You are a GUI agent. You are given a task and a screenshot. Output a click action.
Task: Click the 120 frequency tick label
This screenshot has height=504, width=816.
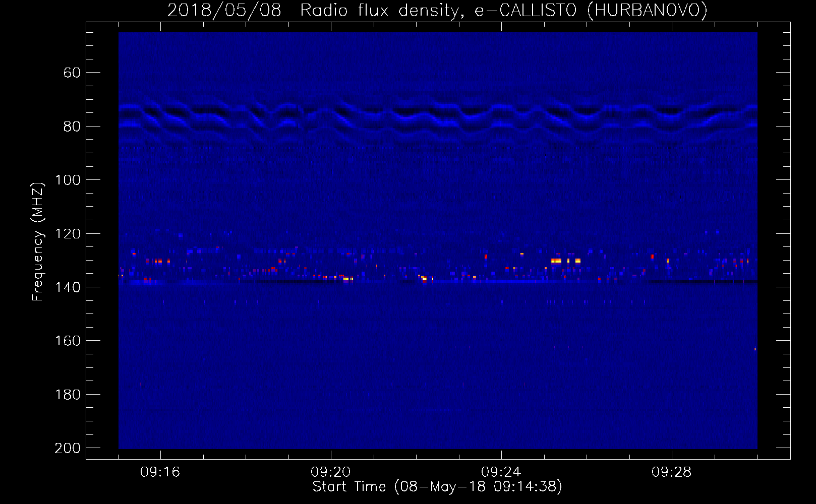pyautogui.click(x=68, y=234)
